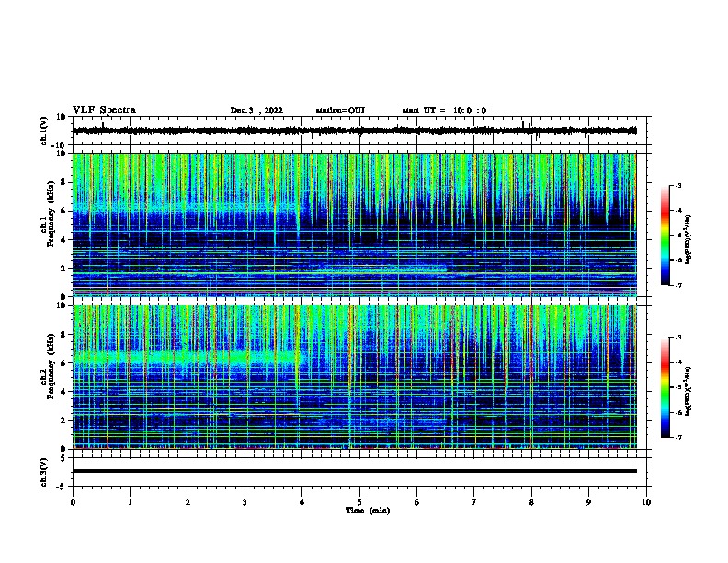728x563 pixels.
Task: Click time axis tick label "6"
Action: click(x=417, y=502)
